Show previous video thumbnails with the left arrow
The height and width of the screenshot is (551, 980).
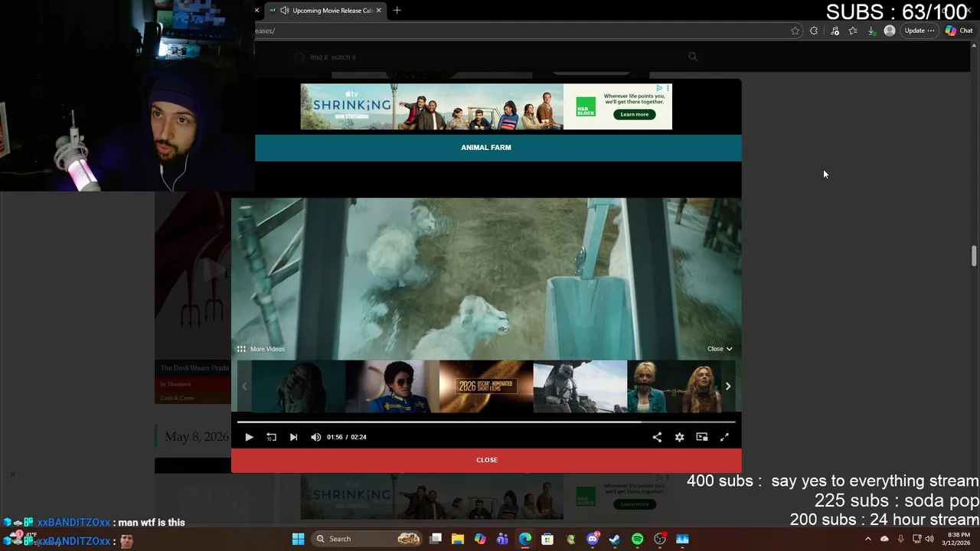(x=244, y=386)
